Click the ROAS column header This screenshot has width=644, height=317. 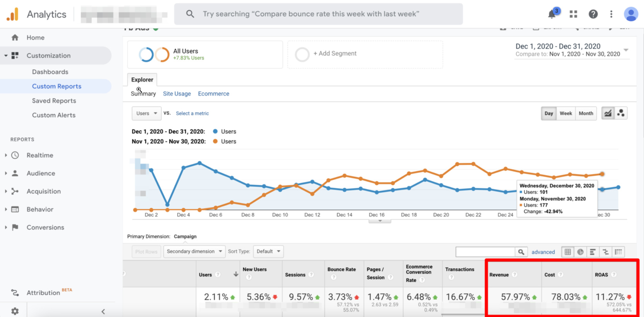click(601, 274)
